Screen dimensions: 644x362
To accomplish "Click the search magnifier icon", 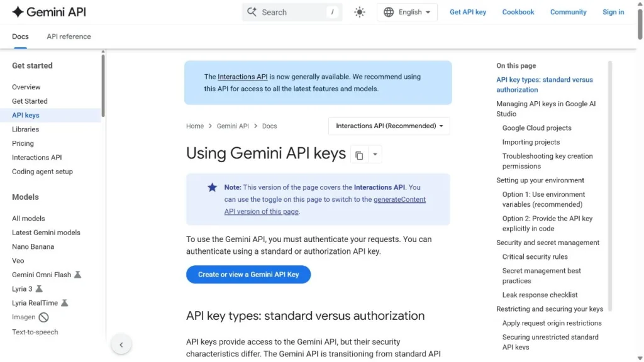I will (x=252, y=12).
